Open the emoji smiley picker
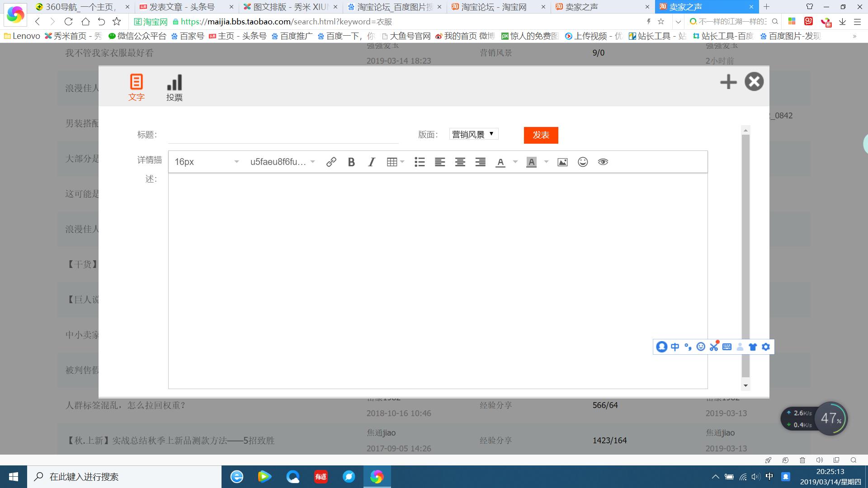 (583, 162)
